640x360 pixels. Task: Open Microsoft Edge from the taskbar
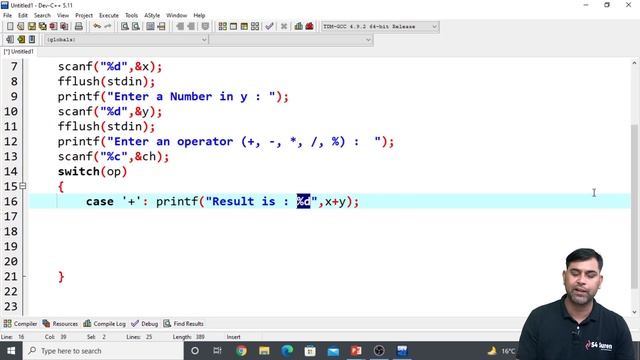click(287, 351)
